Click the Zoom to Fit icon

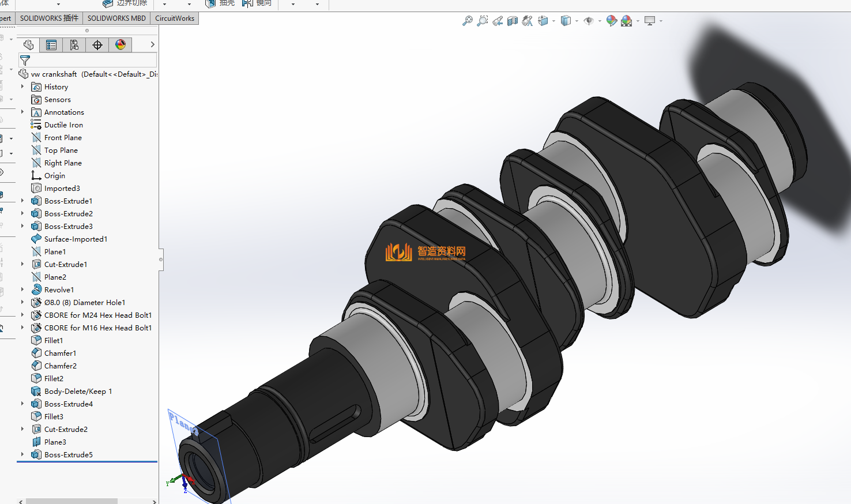(467, 21)
